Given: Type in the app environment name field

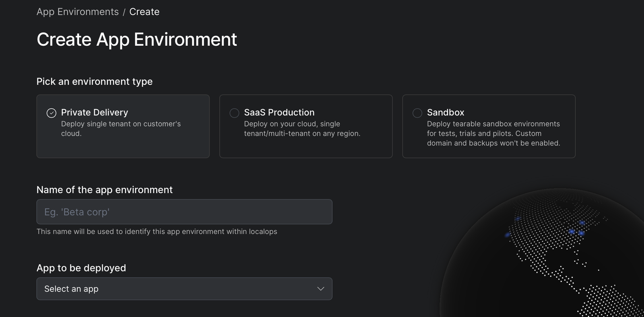Looking at the screenshot, I should (184, 212).
